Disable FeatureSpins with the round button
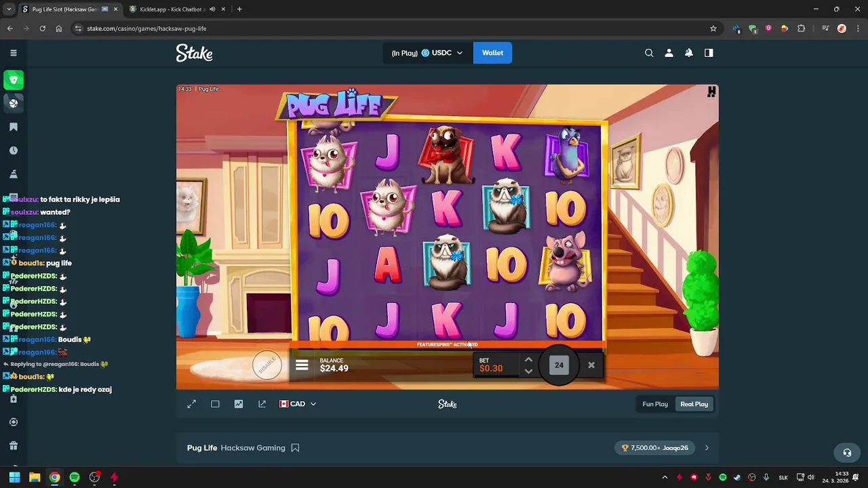 coord(267,365)
